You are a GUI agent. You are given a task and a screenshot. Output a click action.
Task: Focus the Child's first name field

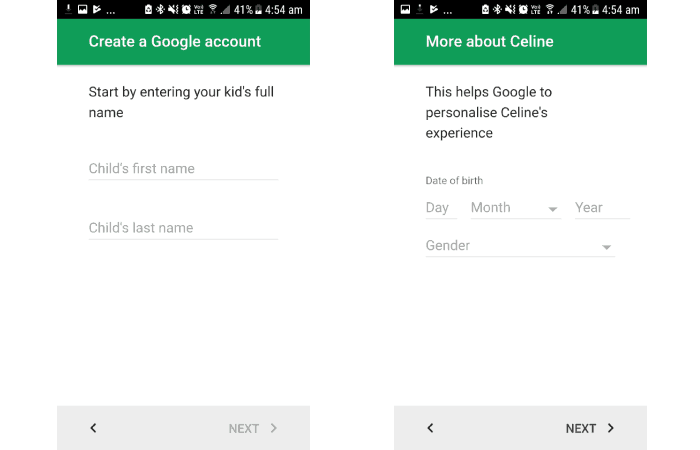click(183, 169)
